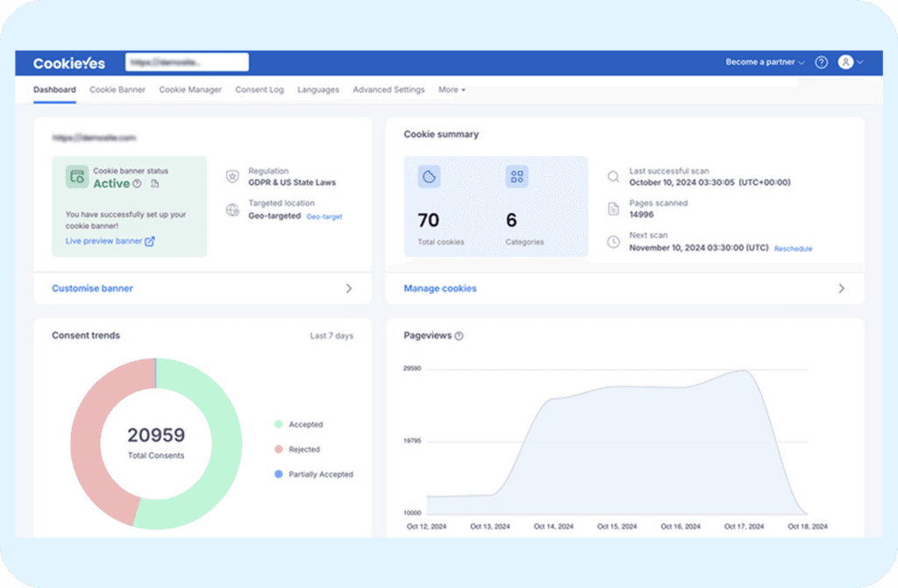
Task: Open the Geo-target link
Action: tap(324, 217)
